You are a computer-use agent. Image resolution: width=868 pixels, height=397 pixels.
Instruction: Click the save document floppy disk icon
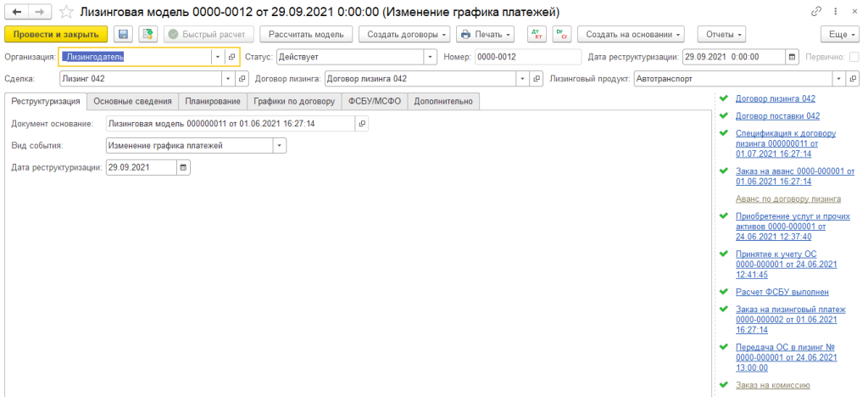point(124,34)
